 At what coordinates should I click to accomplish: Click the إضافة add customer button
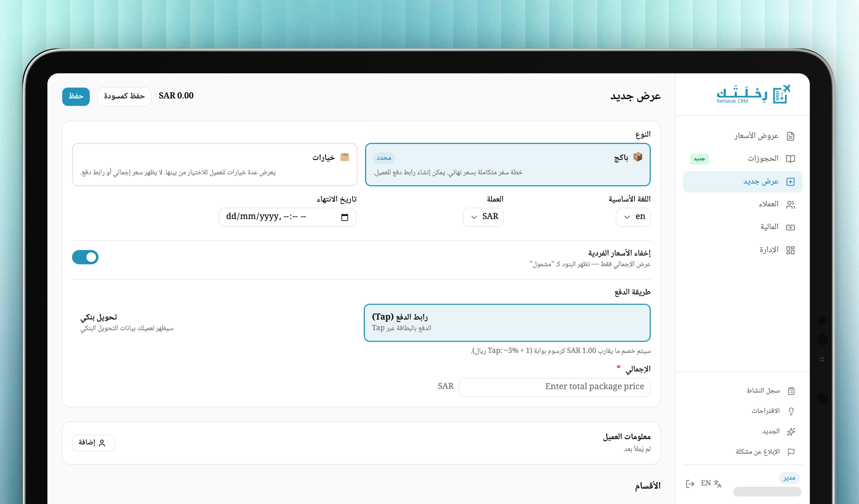(94, 443)
